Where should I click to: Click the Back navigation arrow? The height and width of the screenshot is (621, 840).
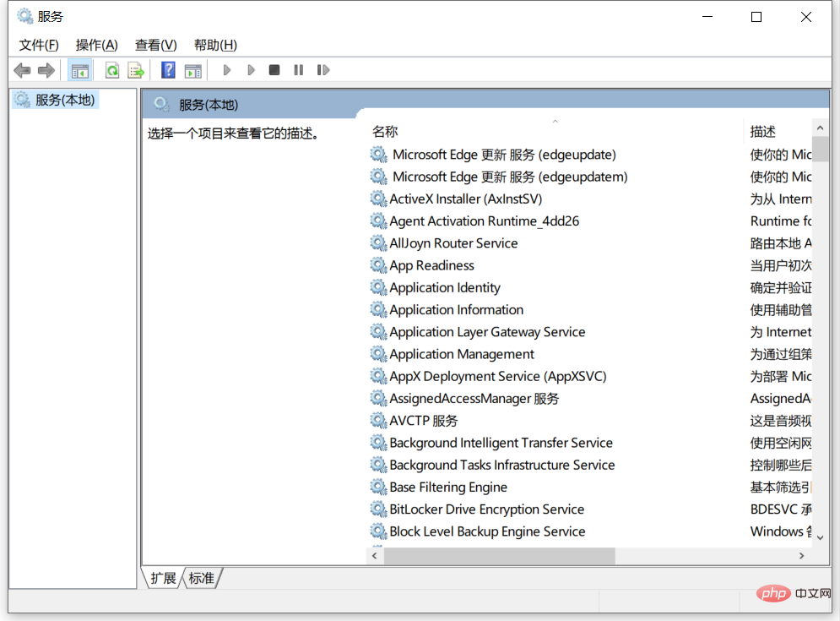coord(22,69)
